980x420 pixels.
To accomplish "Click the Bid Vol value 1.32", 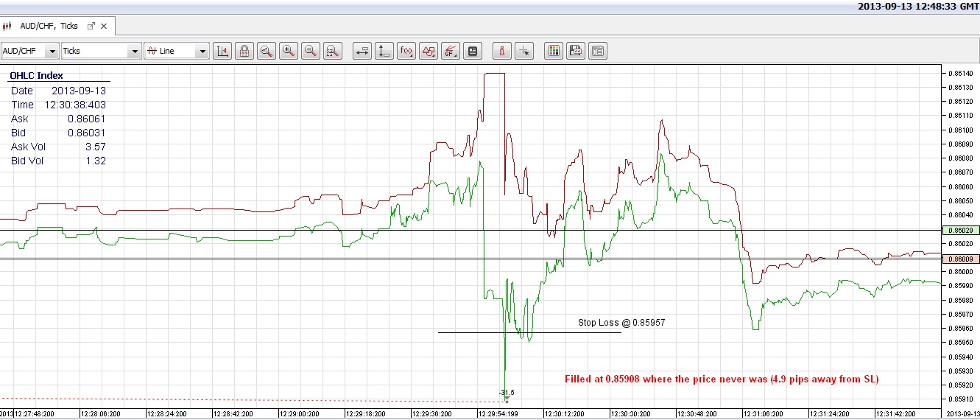I will pyautogui.click(x=95, y=161).
